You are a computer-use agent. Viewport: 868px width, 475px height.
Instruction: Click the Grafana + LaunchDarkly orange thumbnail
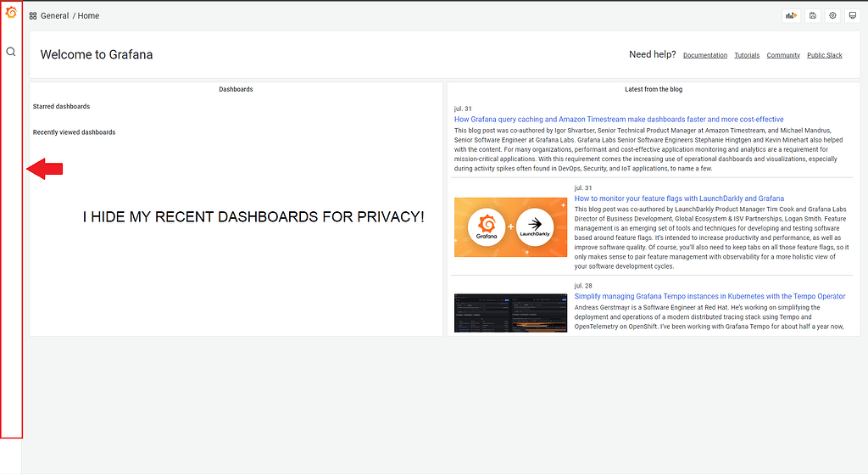coord(510,227)
